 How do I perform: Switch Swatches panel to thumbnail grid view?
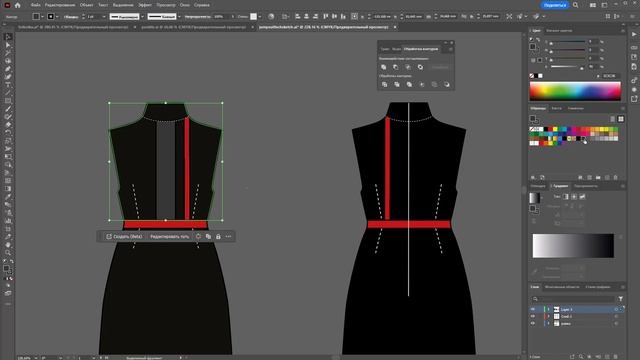[621, 119]
